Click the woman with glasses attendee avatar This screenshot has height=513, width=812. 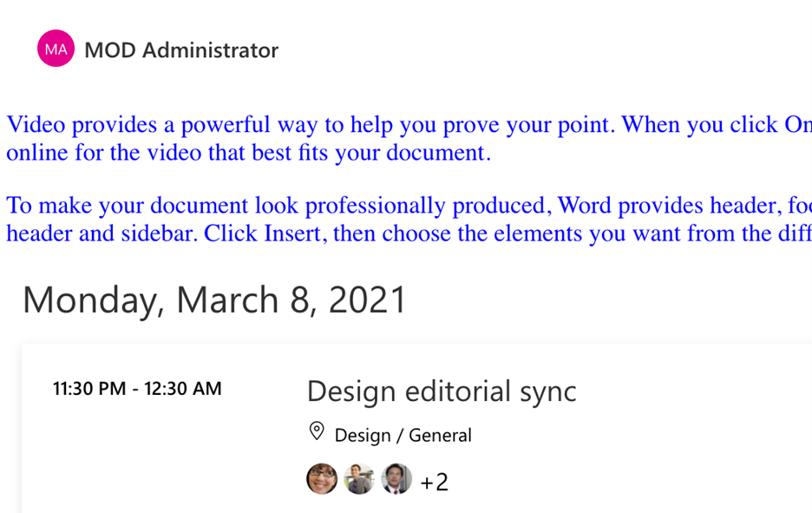click(322, 479)
